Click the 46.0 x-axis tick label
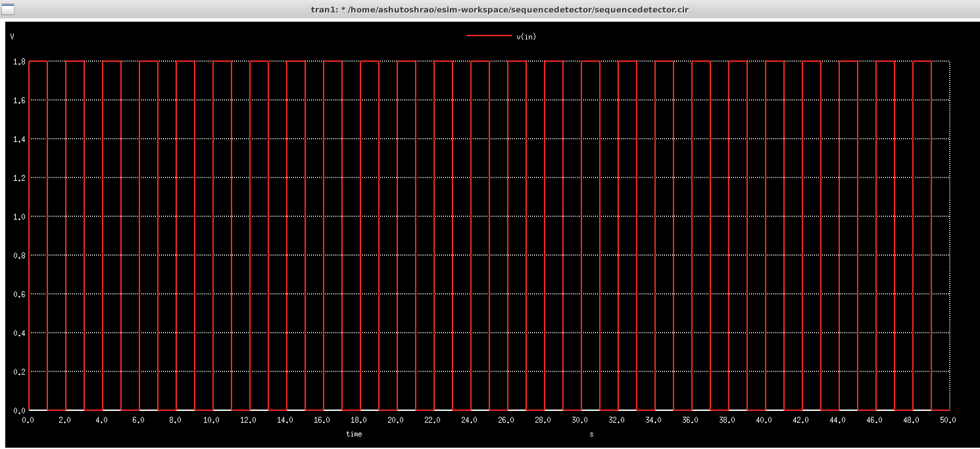The width and height of the screenshot is (980, 449). (874, 419)
